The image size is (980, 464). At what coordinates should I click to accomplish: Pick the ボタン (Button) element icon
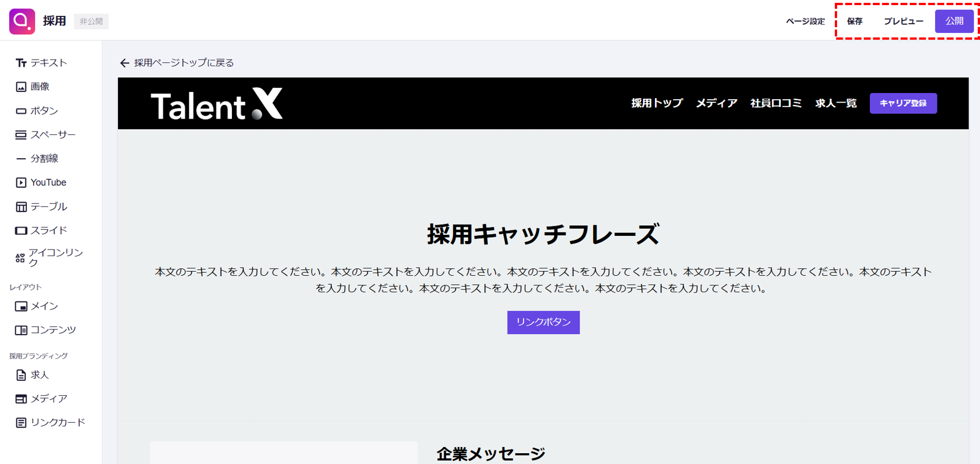click(21, 111)
